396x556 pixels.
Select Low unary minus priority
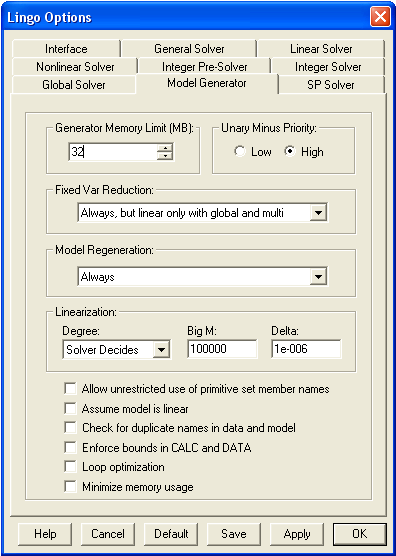click(253, 152)
